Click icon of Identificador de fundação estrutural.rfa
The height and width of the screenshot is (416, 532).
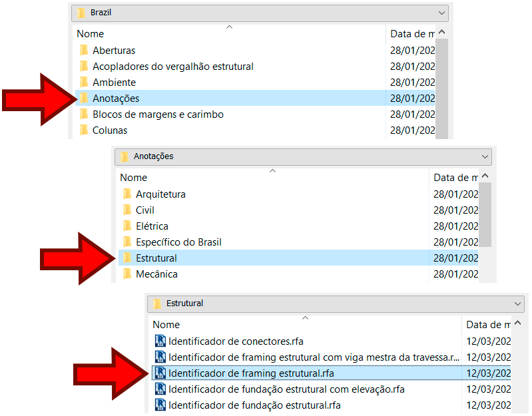click(x=160, y=405)
